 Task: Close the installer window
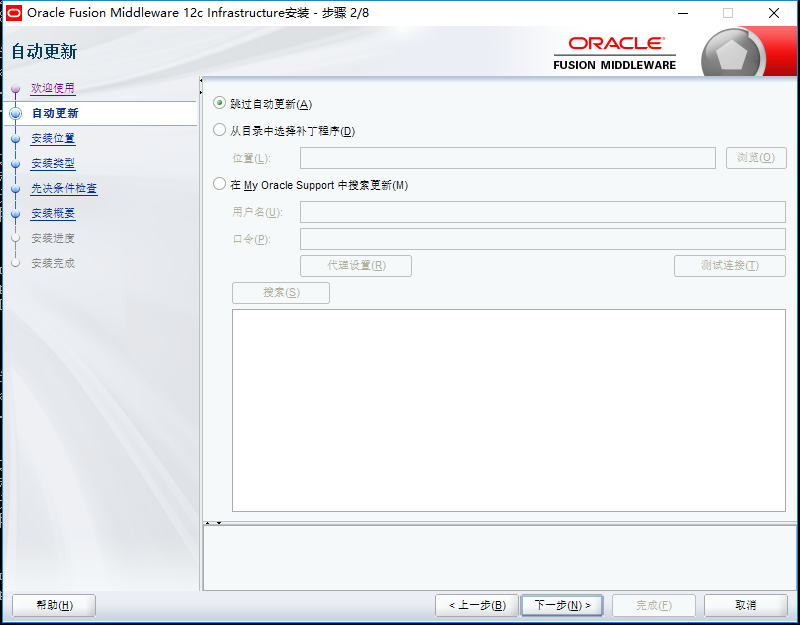tap(774, 13)
